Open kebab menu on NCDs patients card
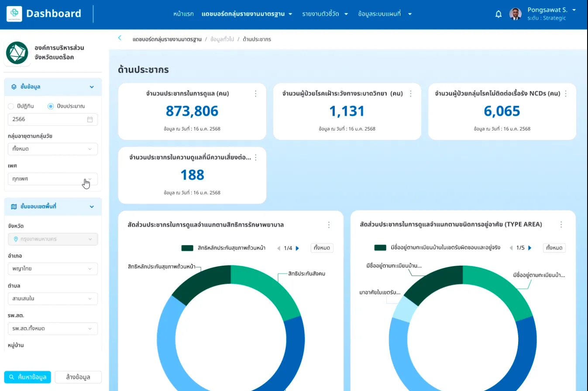 point(566,93)
